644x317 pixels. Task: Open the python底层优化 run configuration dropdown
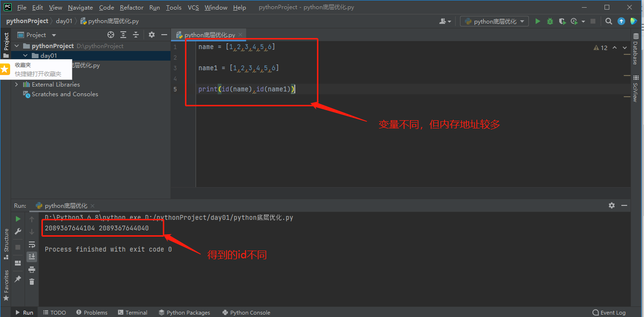click(494, 21)
